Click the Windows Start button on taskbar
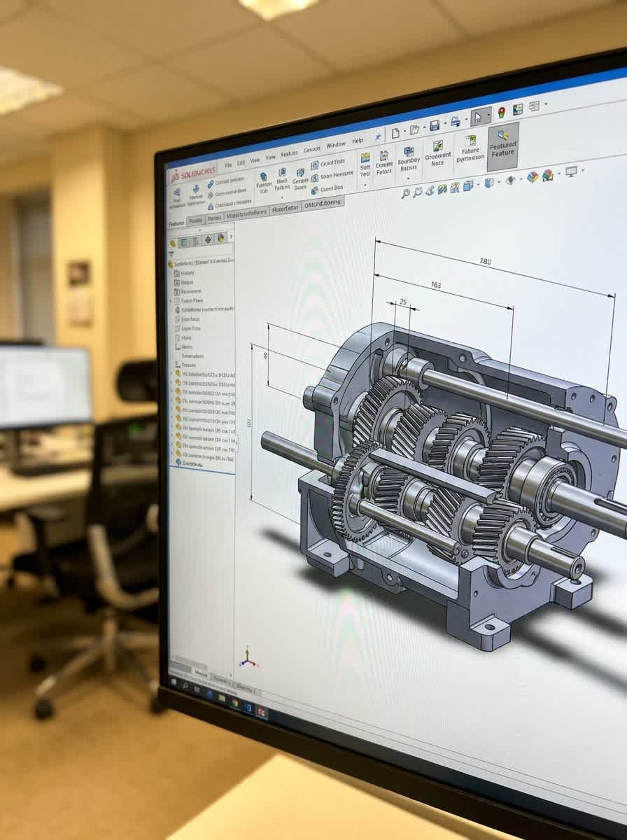Viewport: 627px width, 840px height. pos(174,681)
